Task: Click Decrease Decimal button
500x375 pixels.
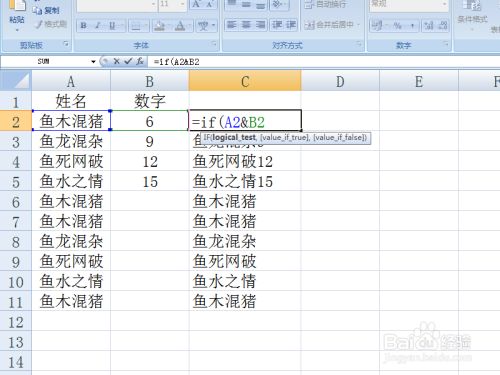Action: pyautogui.click(x=443, y=25)
